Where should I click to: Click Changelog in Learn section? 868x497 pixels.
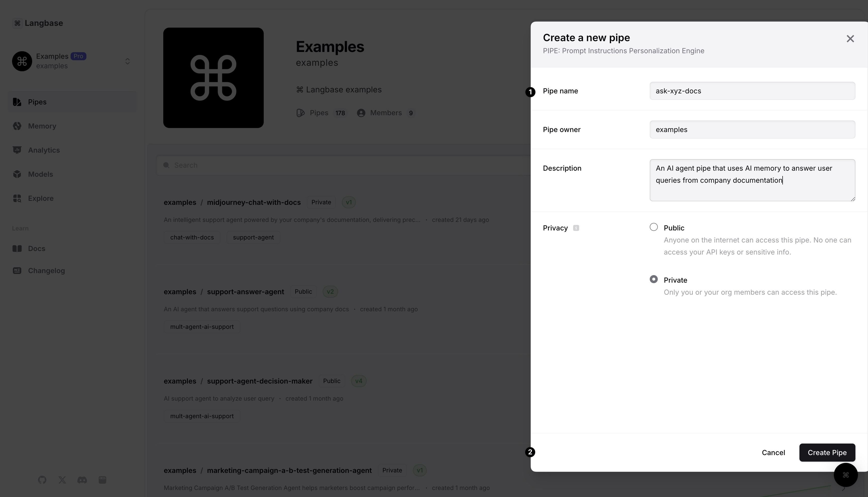tap(46, 271)
